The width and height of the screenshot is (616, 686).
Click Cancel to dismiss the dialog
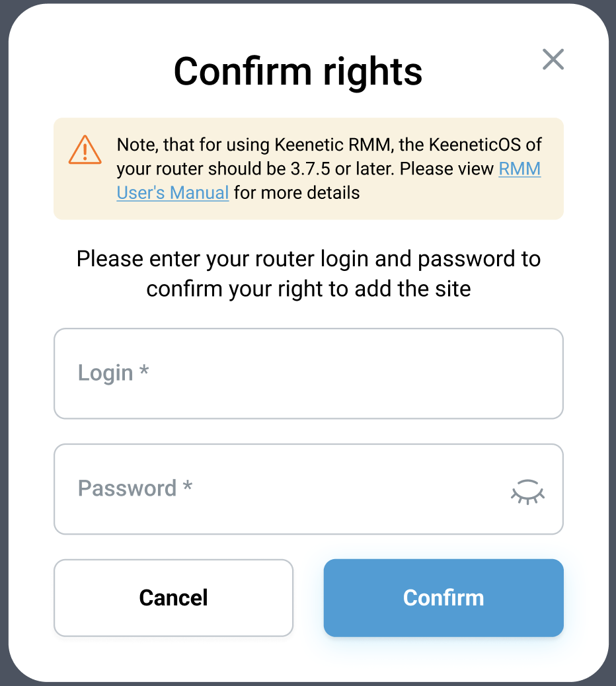click(x=173, y=597)
